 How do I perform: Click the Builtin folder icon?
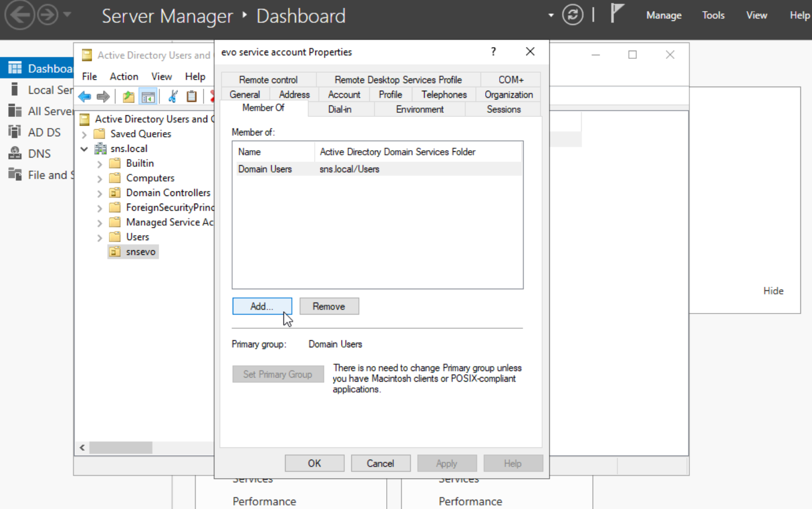pos(115,163)
